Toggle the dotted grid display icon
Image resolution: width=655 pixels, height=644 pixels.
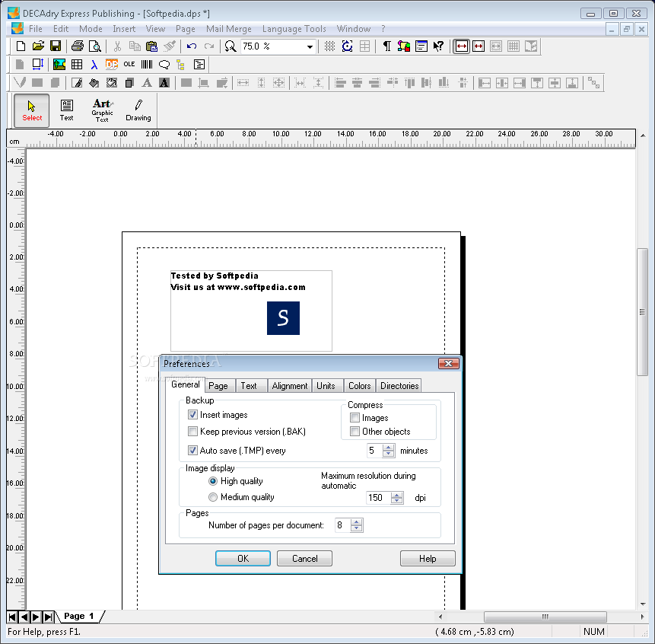coord(329,46)
